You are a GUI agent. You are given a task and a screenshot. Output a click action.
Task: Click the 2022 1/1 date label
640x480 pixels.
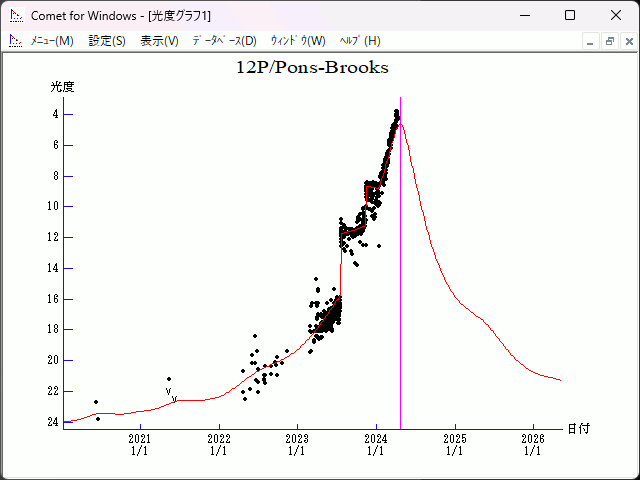pyautogui.click(x=219, y=445)
